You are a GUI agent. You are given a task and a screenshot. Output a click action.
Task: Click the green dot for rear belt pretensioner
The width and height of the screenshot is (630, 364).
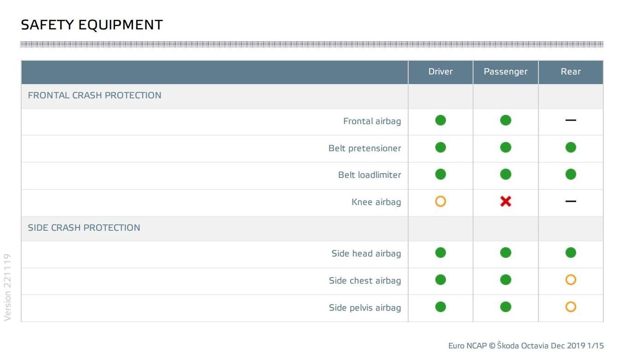pyautogui.click(x=571, y=148)
